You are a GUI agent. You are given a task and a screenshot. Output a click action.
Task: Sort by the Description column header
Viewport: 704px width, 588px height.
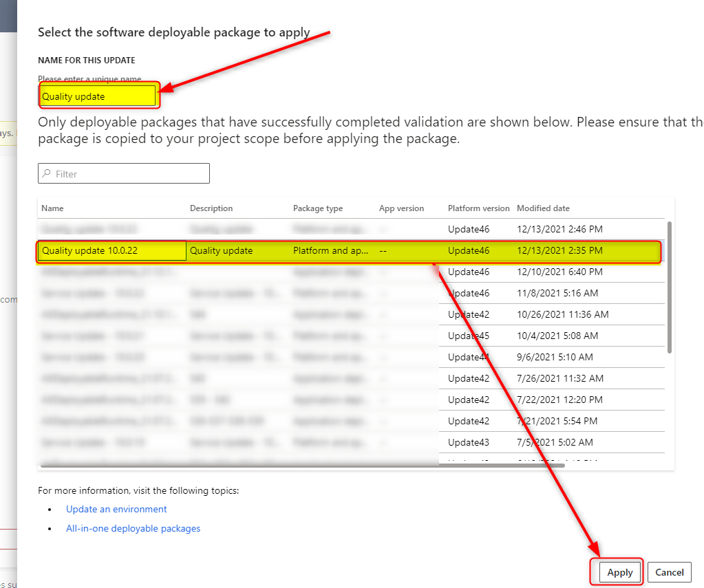coord(211,208)
